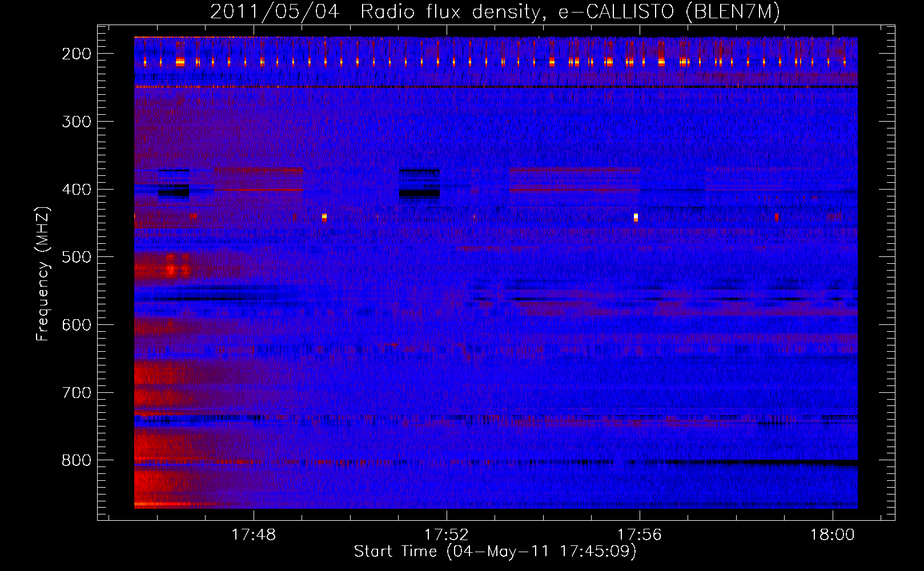Click the 500 frequency tick label

(77, 257)
